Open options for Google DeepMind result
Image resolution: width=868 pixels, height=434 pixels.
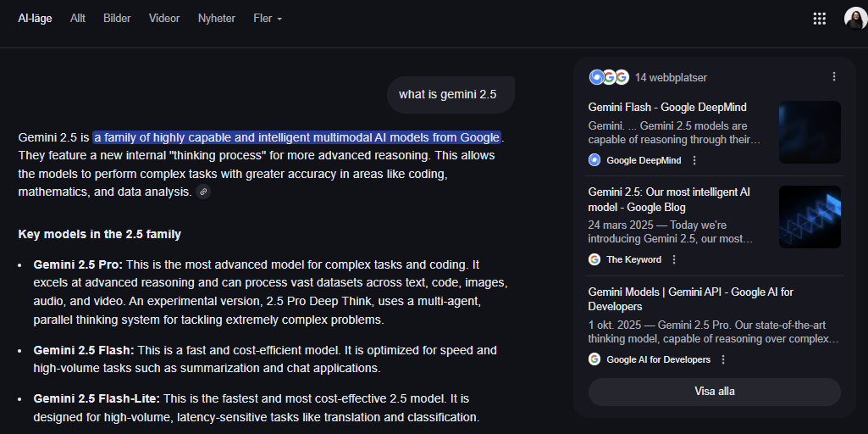coord(694,160)
